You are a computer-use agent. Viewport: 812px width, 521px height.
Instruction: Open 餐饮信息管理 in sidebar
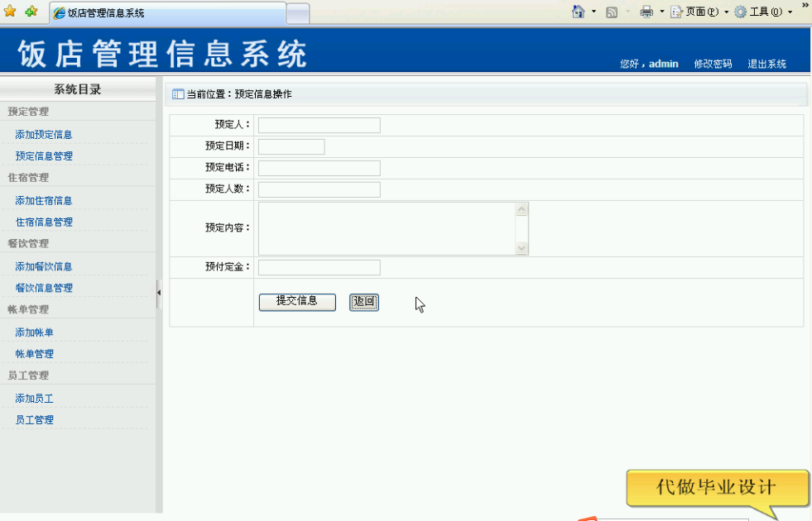coord(44,288)
